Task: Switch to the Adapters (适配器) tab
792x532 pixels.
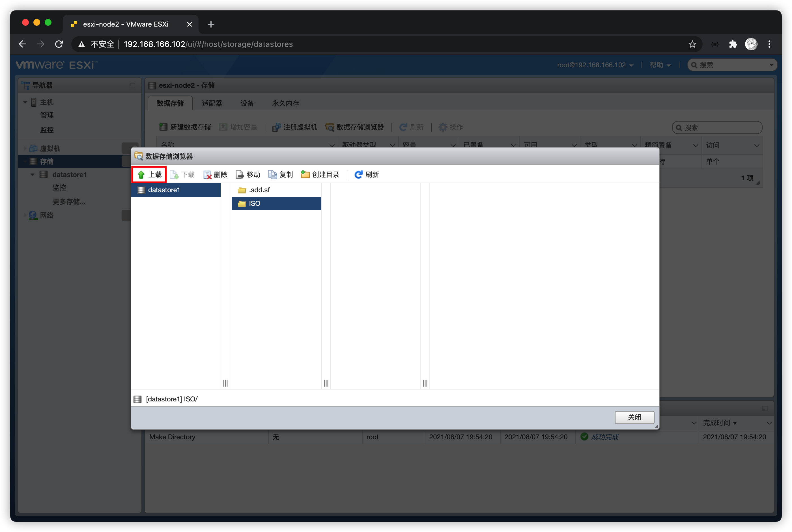Action: [212, 103]
